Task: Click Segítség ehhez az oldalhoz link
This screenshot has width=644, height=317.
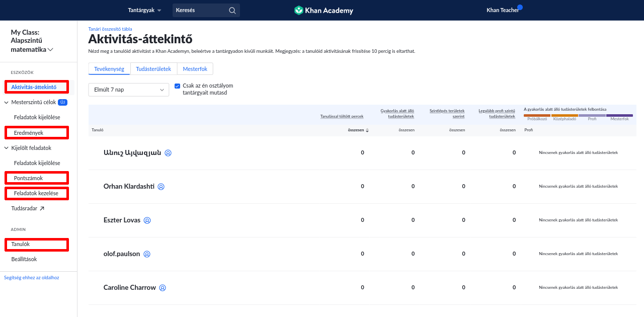Action: [x=32, y=278]
